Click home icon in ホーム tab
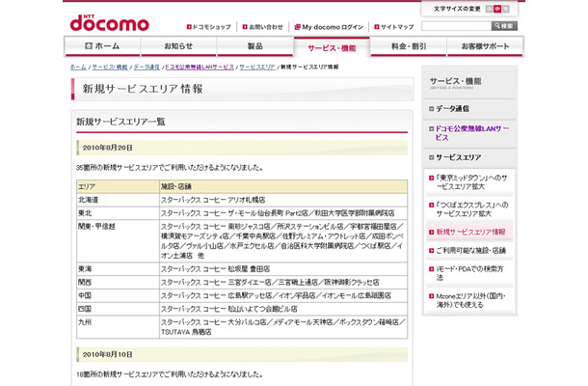The height and width of the screenshot is (386, 588). point(89,46)
